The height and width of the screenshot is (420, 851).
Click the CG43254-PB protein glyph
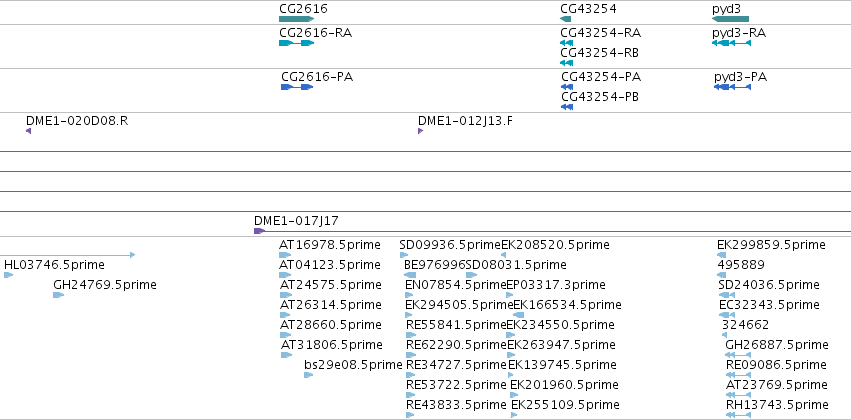[567, 107]
